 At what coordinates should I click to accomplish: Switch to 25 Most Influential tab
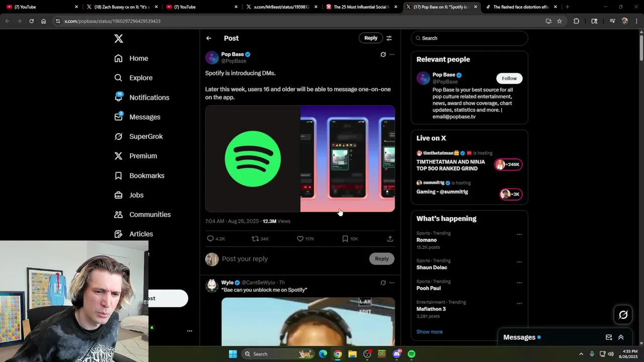pos(361,7)
